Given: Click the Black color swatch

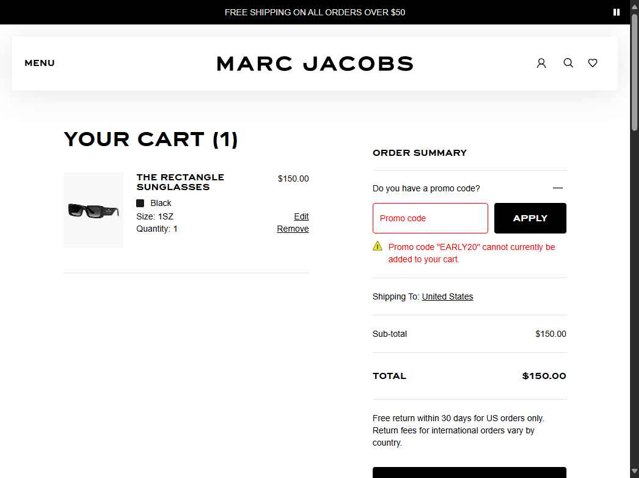Looking at the screenshot, I should (x=141, y=203).
